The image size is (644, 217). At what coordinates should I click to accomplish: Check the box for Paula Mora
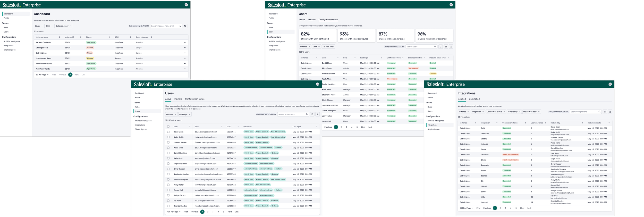(168, 148)
